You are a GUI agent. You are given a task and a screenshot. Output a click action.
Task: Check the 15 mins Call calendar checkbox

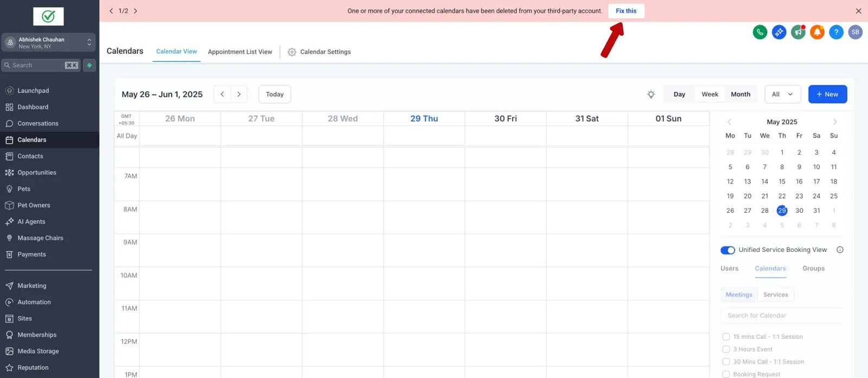(x=726, y=337)
